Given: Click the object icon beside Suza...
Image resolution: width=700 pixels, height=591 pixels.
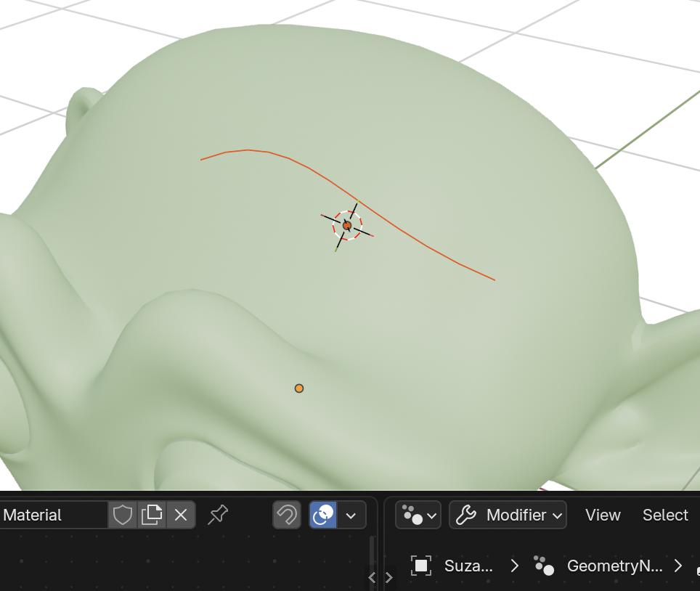Looking at the screenshot, I should [x=421, y=566].
